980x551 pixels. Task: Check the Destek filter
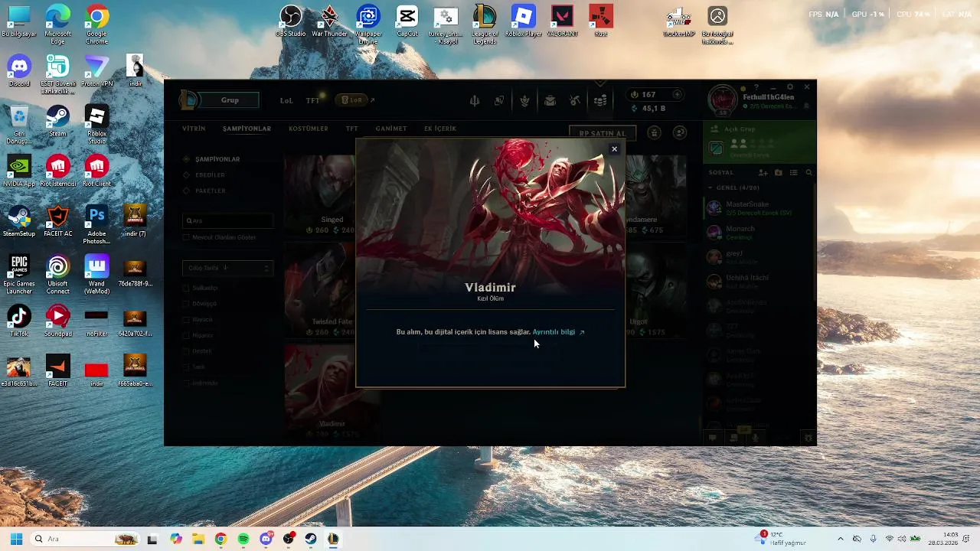tap(186, 351)
